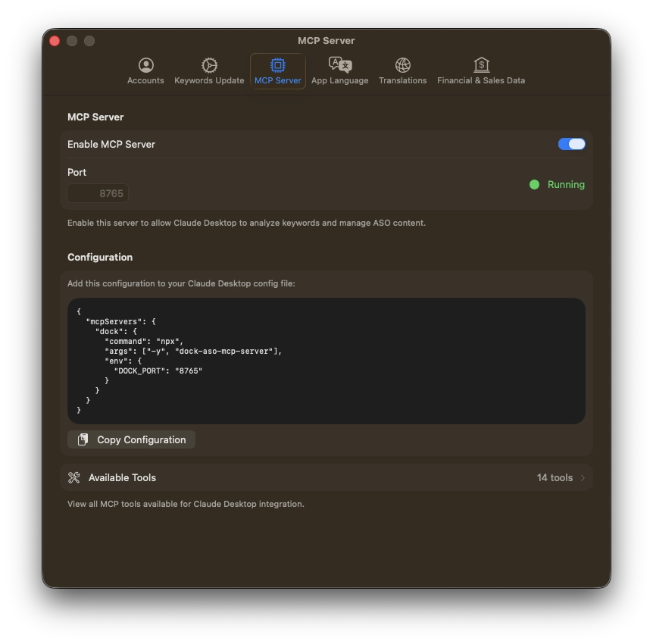The width and height of the screenshot is (653, 644).
Task: Open the Translations globe icon
Action: [x=402, y=66]
